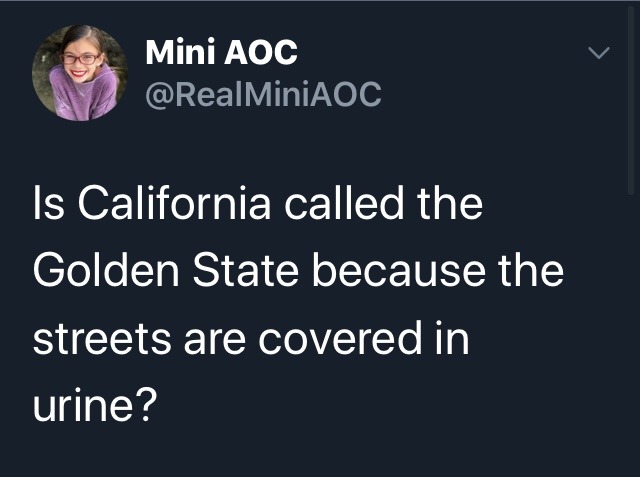Viewport: 640px width, 477px height.
Task: Click the AOC part of display name
Action: 261,52
